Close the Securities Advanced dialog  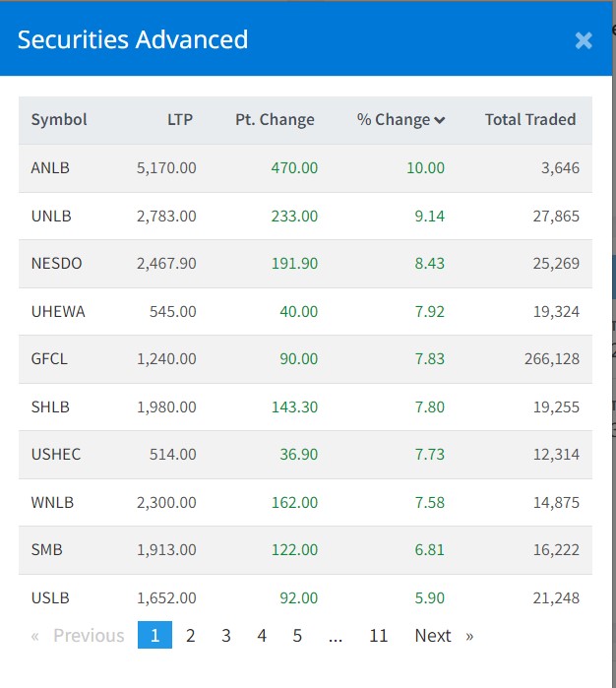(584, 40)
